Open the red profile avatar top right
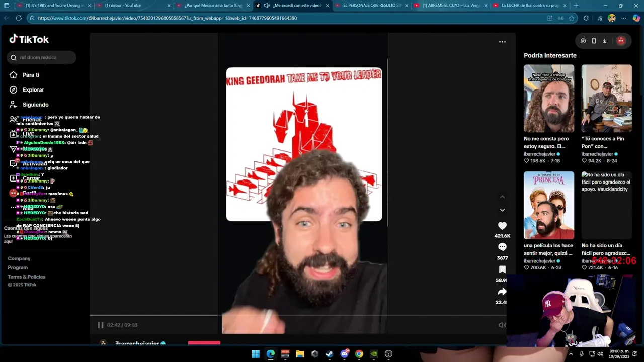This screenshot has width=644, height=362. 621,41
